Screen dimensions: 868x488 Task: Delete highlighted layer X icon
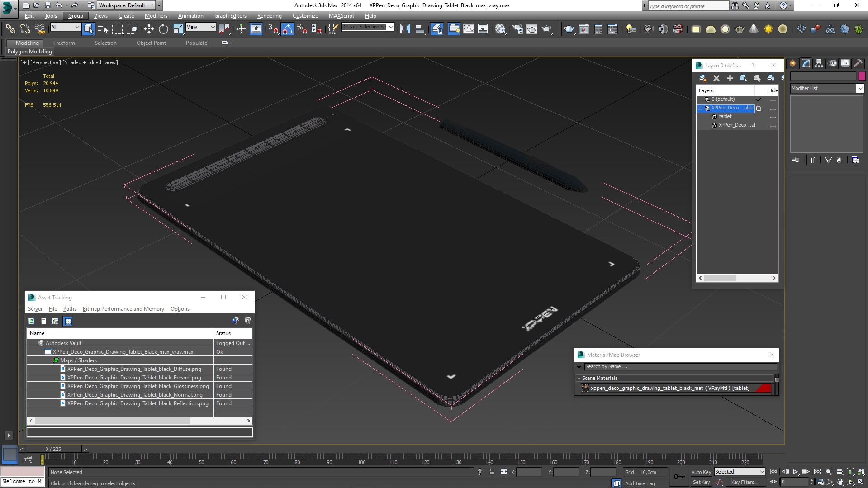(x=716, y=78)
